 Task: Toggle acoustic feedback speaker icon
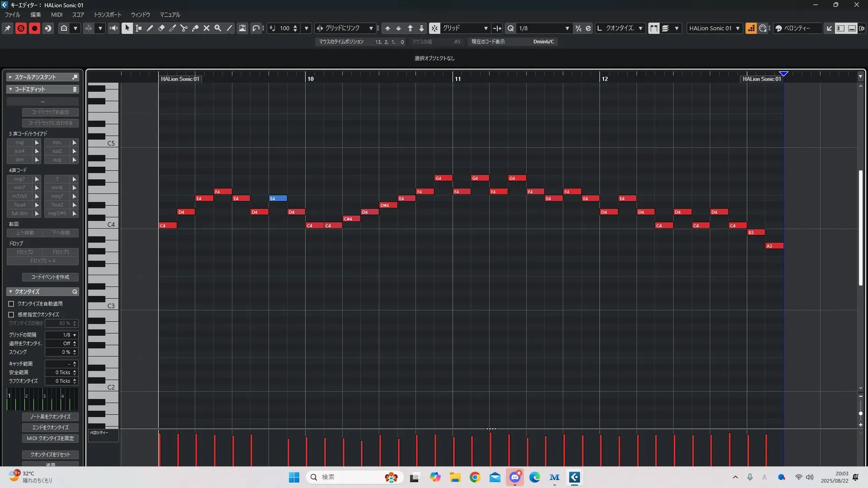coord(113,28)
